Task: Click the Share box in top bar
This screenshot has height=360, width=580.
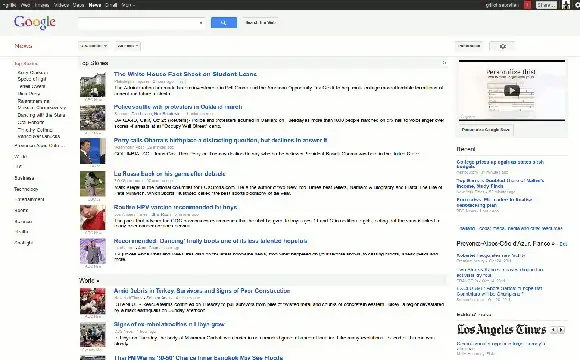Action: (x=546, y=5)
